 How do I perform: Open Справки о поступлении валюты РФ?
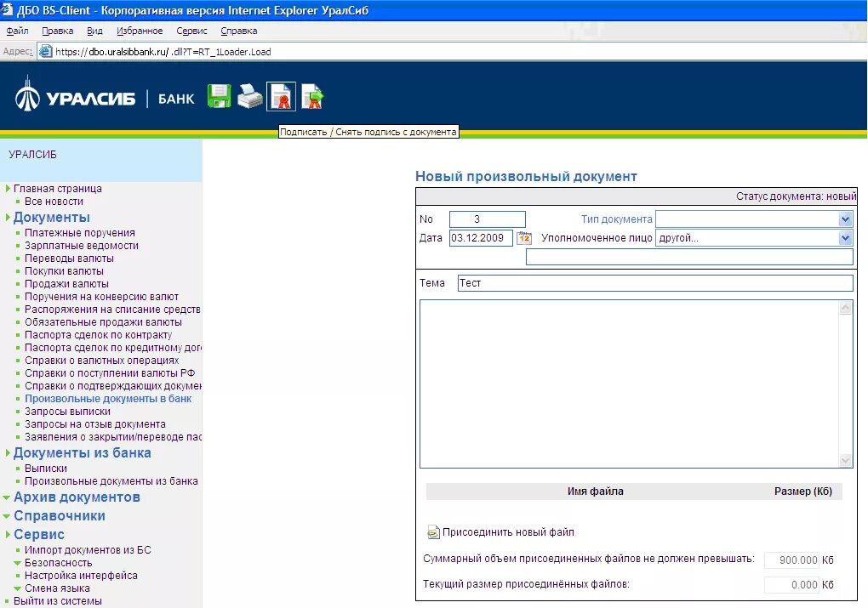coord(110,372)
